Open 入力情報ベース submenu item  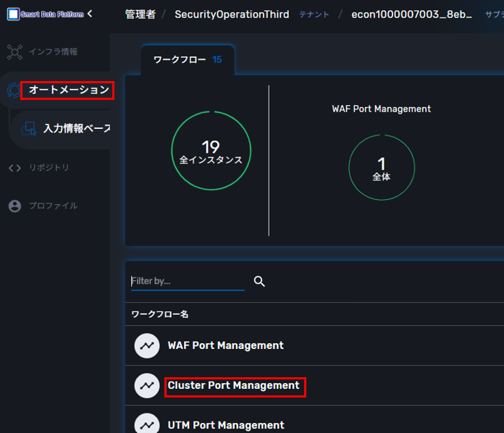pos(77,129)
